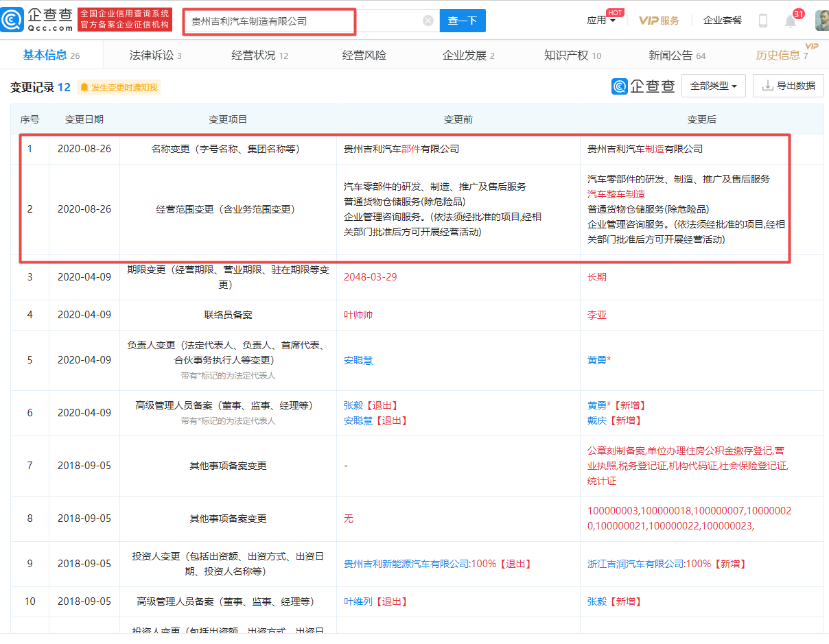Switch to the 法律诉讼 tab
The width and height of the screenshot is (829, 644).
pos(156,56)
